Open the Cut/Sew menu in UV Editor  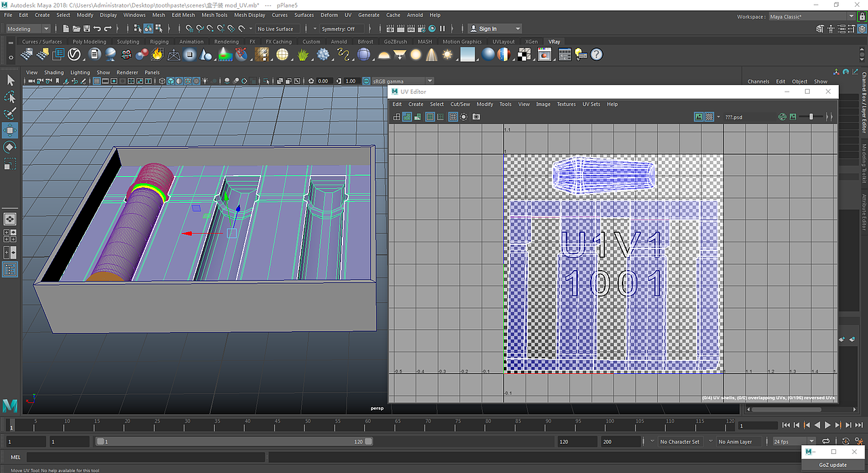[x=460, y=104]
